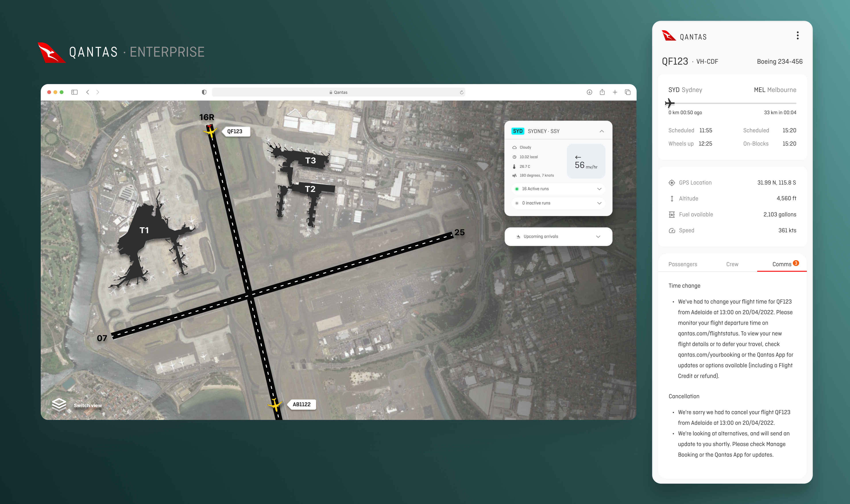Image resolution: width=850 pixels, height=504 pixels.
Task: Go forward using browser forward arrow
Action: click(x=98, y=92)
